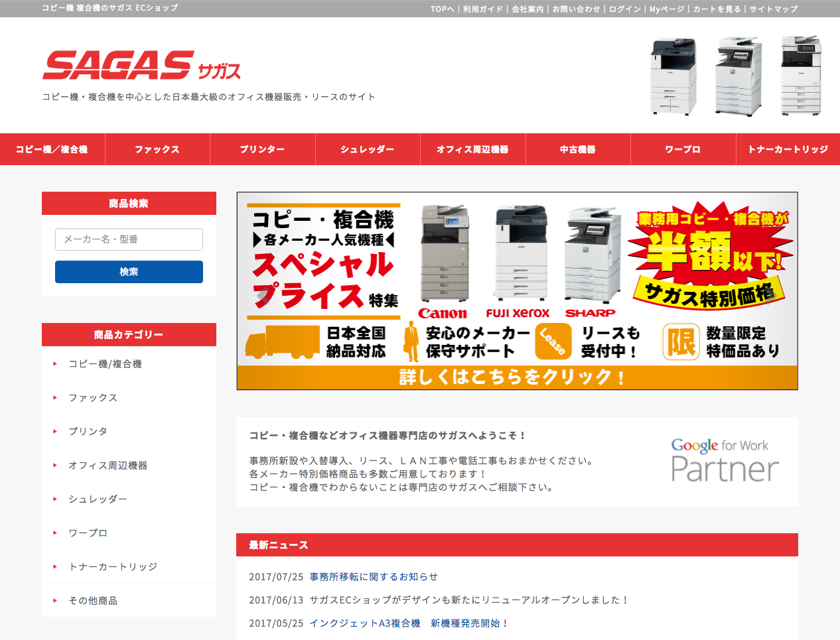Open news 事務所移転に関するお知らせ

pyautogui.click(x=374, y=577)
